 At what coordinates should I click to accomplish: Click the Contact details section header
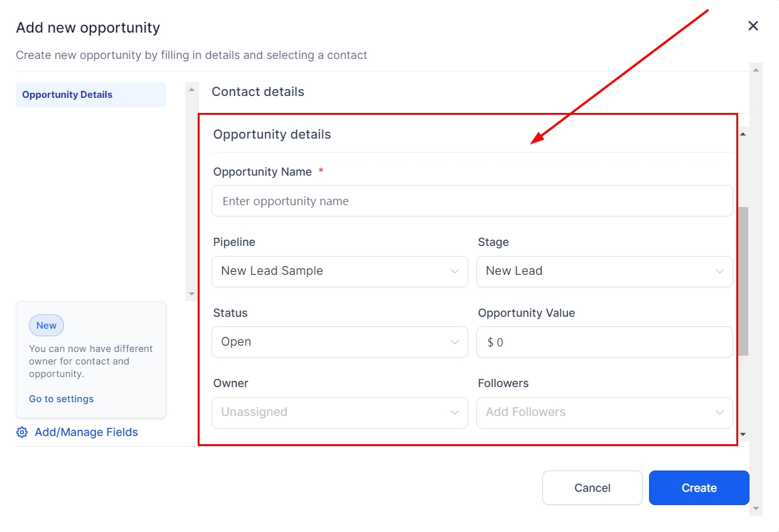pyautogui.click(x=258, y=92)
